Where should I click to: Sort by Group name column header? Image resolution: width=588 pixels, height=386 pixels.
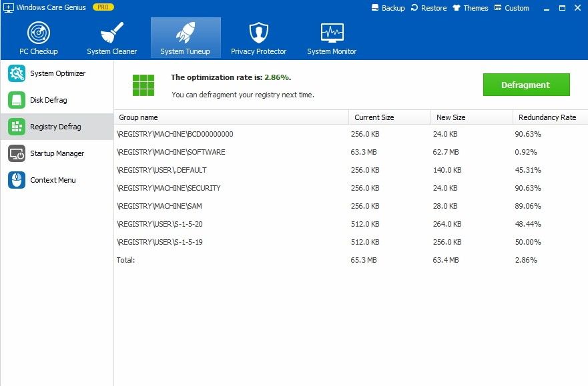click(232, 117)
